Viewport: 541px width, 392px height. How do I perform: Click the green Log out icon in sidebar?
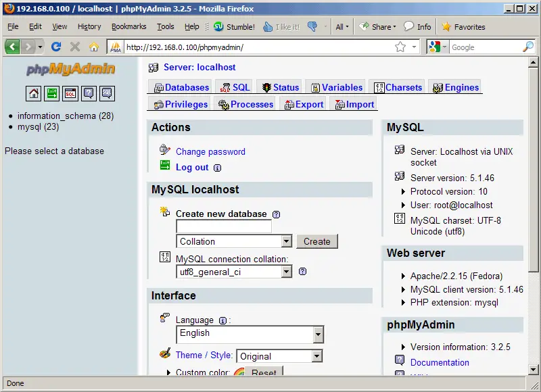pyautogui.click(x=52, y=93)
